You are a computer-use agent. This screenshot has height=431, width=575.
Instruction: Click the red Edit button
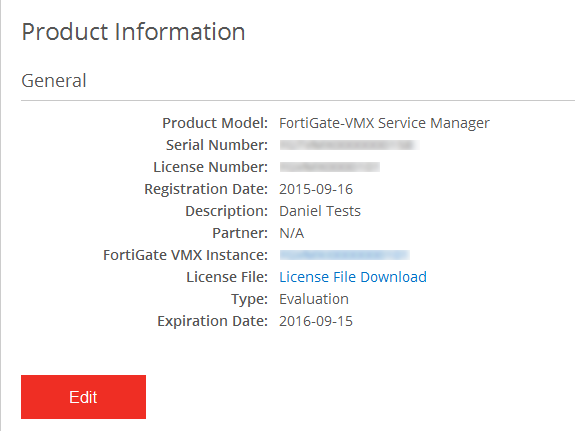pos(83,397)
